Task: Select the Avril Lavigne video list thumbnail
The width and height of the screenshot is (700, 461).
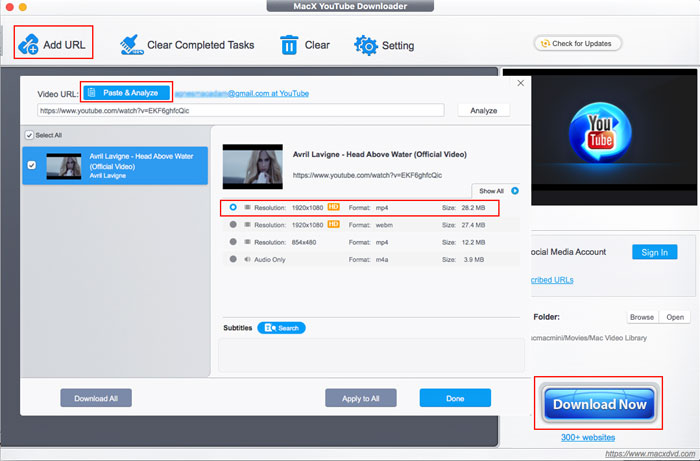Action: click(x=64, y=166)
